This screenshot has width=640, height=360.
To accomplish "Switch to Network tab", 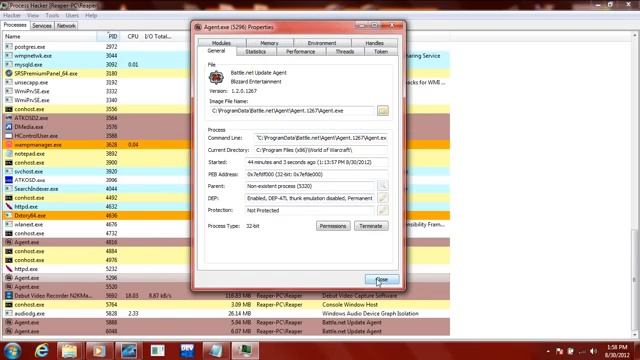I will pyautogui.click(x=66, y=26).
